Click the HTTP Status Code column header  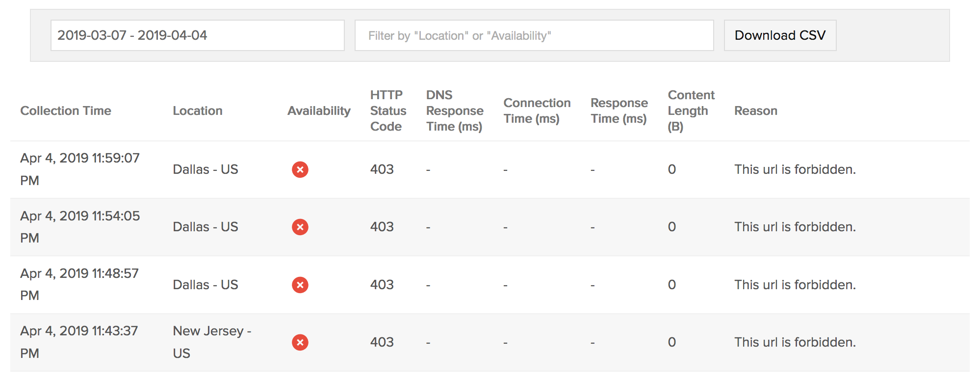pos(388,111)
